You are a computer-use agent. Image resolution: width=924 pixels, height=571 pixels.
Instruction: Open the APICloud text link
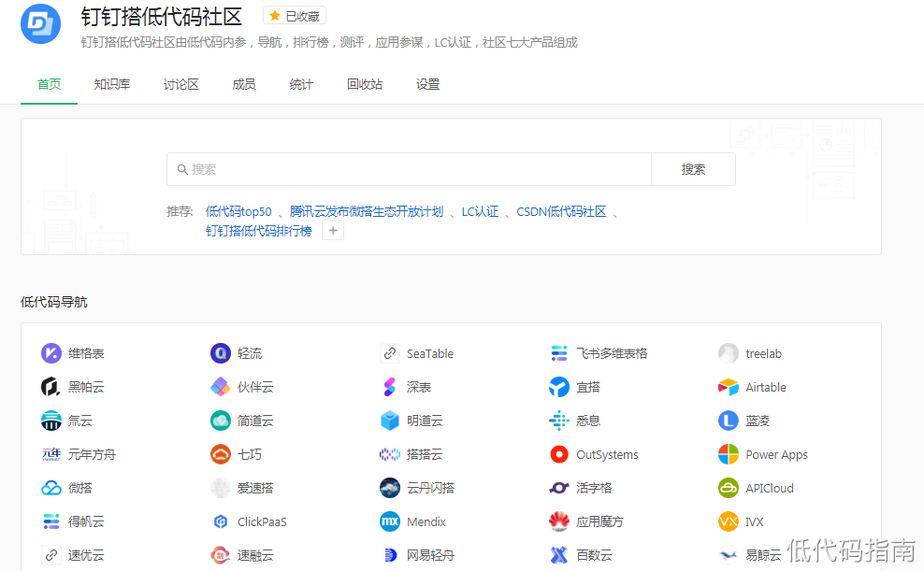pos(769,488)
